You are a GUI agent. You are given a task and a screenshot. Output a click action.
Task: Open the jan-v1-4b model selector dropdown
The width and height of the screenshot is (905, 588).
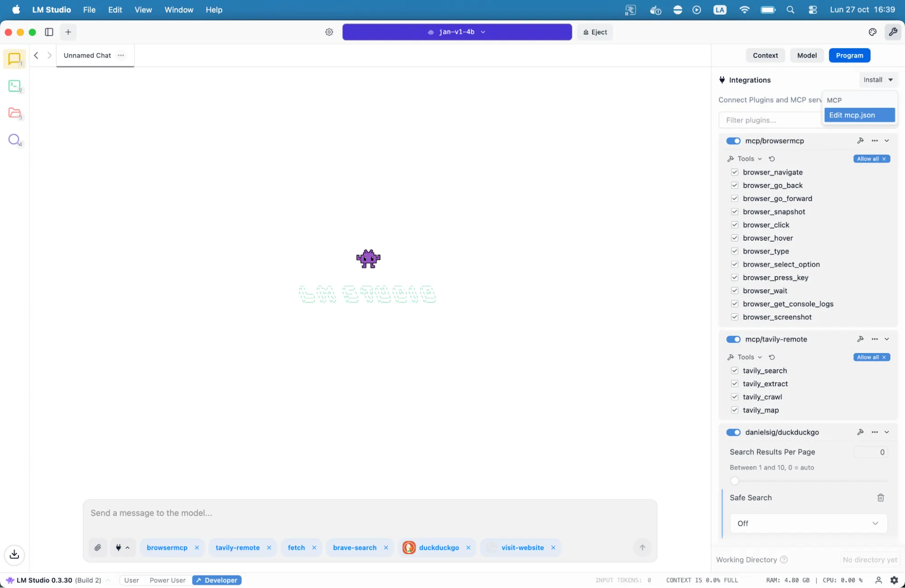coord(457,32)
